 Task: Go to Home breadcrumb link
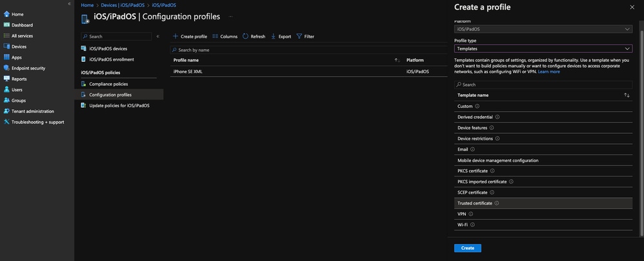[x=87, y=5]
